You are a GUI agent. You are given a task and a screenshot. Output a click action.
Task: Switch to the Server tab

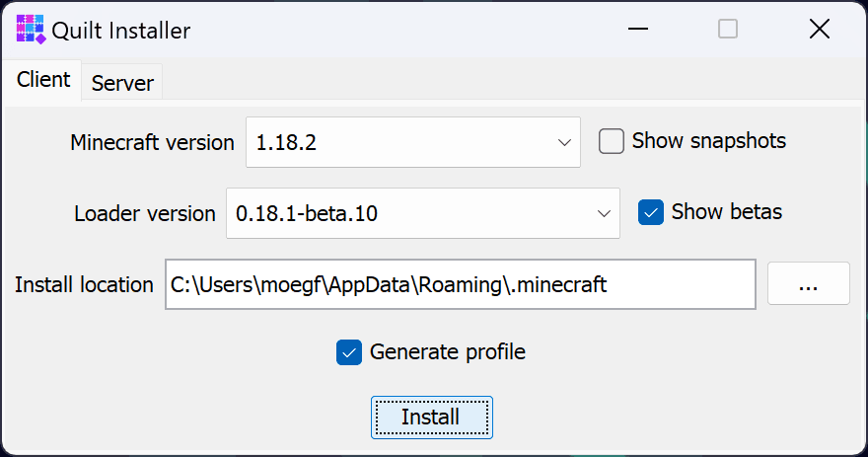(x=122, y=83)
